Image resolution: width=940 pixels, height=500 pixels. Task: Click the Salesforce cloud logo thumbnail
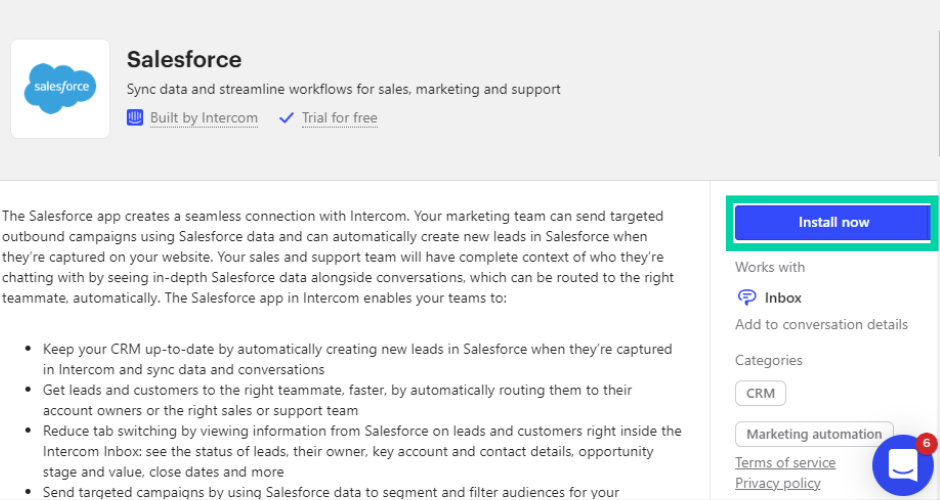pos(60,88)
